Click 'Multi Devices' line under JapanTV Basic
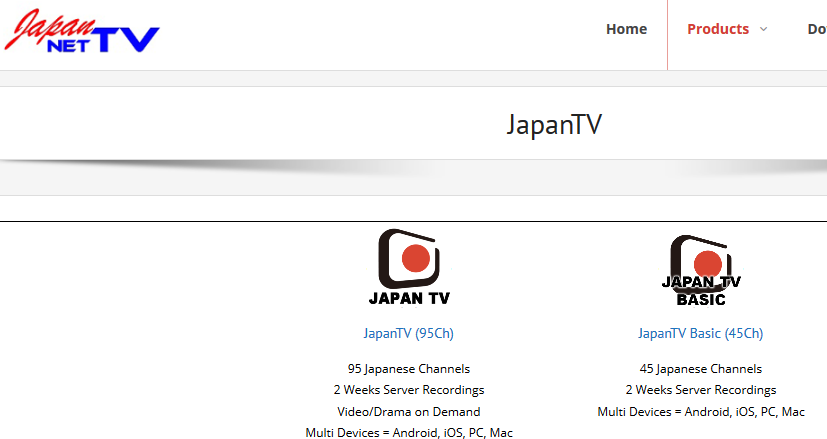The width and height of the screenshot is (827, 439). pyautogui.click(x=701, y=412)
